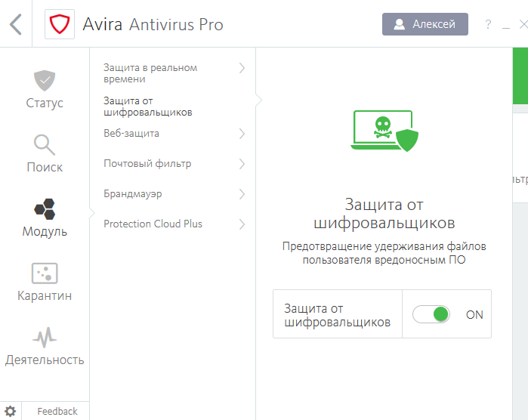Click the Avira red shield logo
The height and width of the screenshot is (420, 528).
coord(60,24)
